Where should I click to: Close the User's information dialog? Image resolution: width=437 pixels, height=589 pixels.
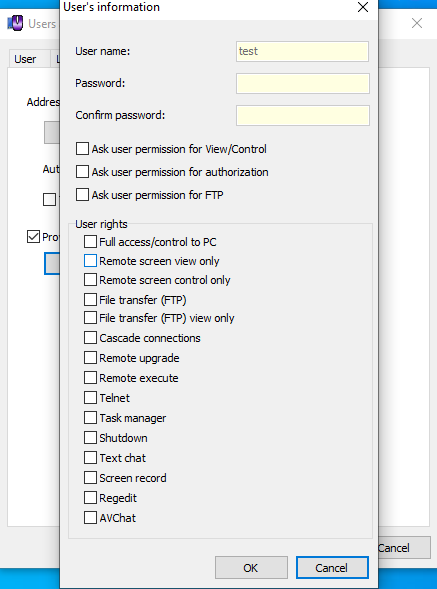363,7
